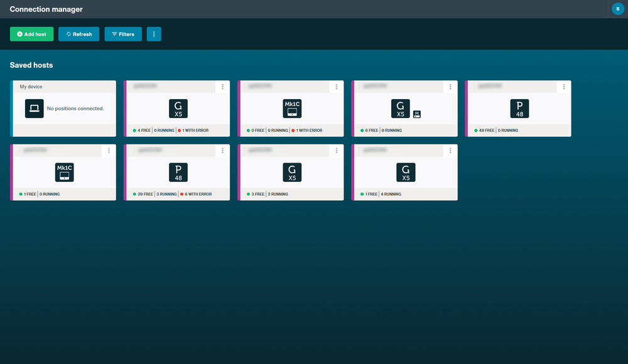
Task: Click '1 FREE' on the 4 RUNNING host
Action: [x=371, y=194]
